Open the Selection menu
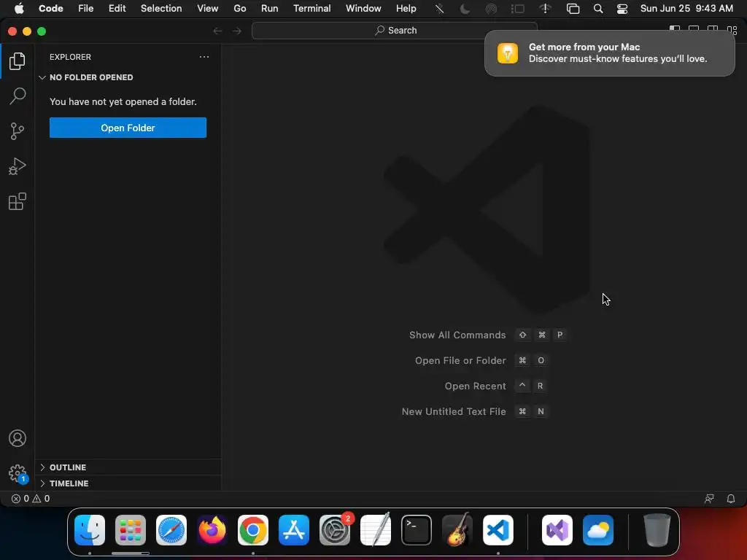Viewport: 747px width, 560px height. pyautogui.click(x=161, y=8)
